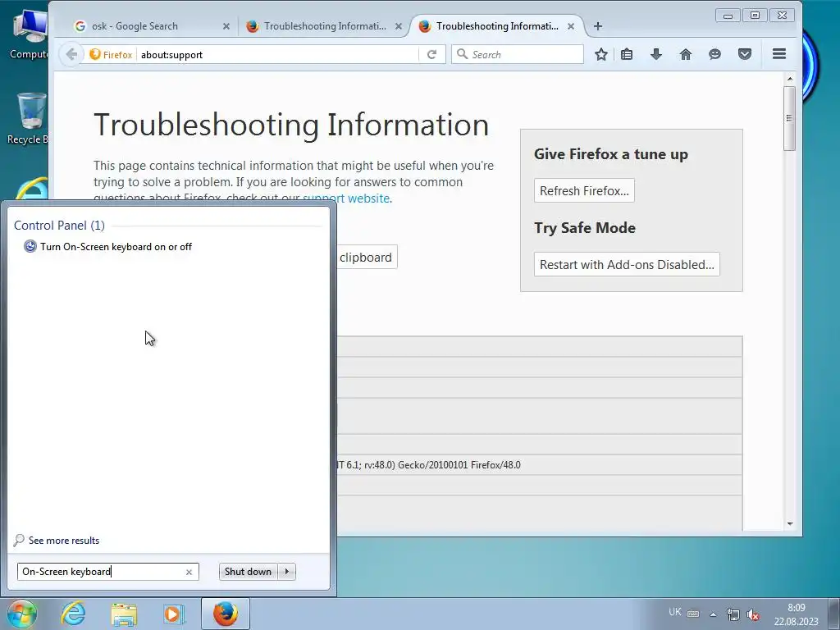Open the Downloads arrow icon

(x=656, y=54)
